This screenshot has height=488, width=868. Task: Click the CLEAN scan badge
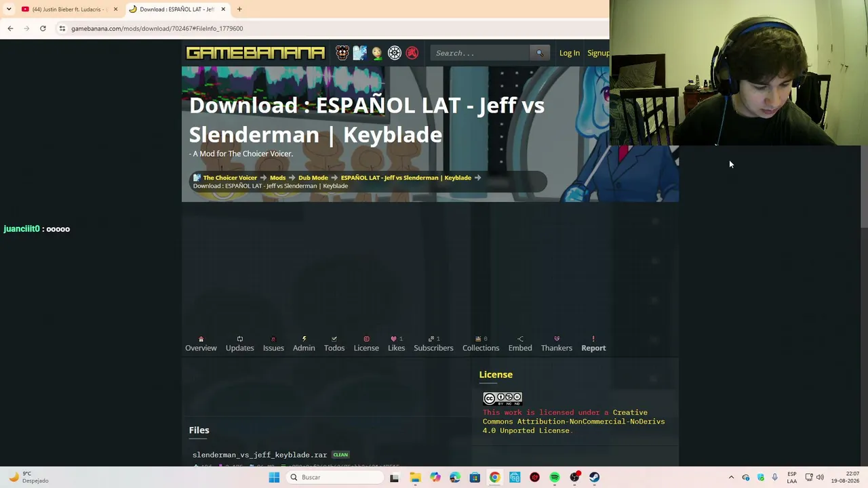coord(340,455)
